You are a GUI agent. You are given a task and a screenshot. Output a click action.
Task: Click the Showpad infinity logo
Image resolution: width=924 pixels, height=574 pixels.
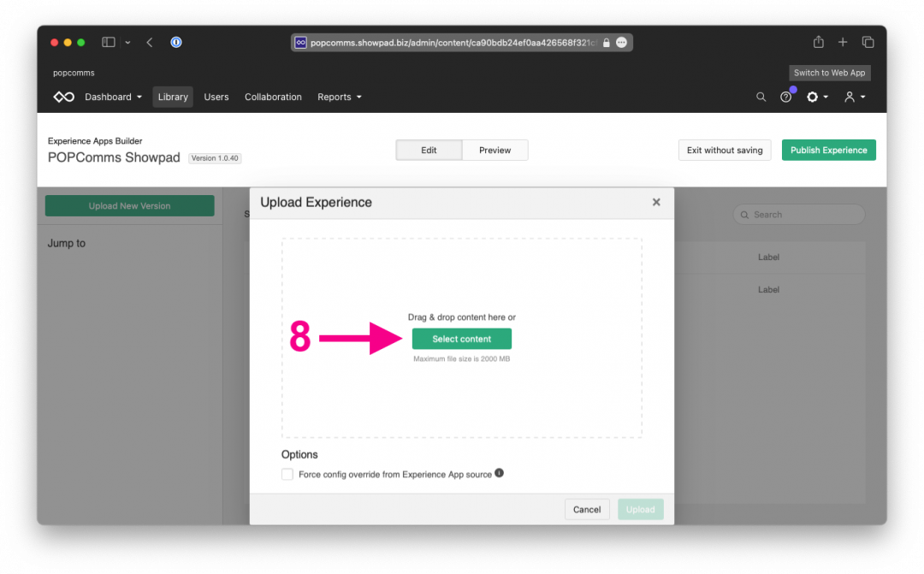click(63, 97)
